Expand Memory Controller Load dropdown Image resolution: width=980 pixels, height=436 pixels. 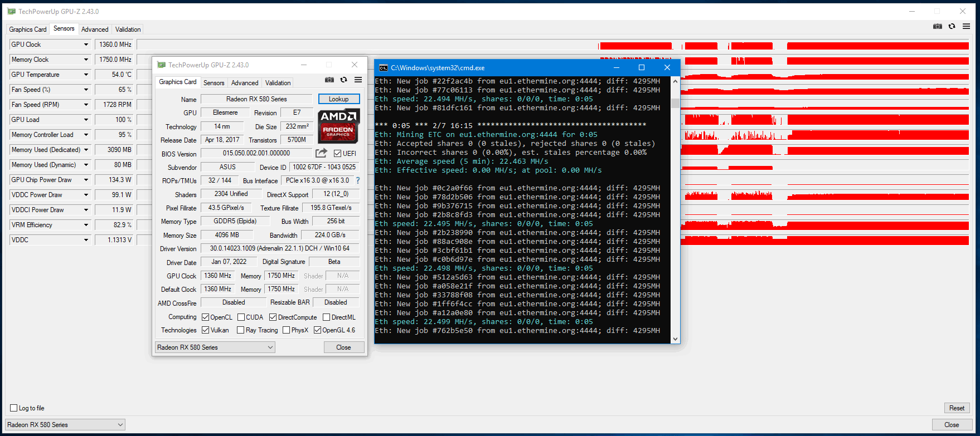click(x=86, y=135)
